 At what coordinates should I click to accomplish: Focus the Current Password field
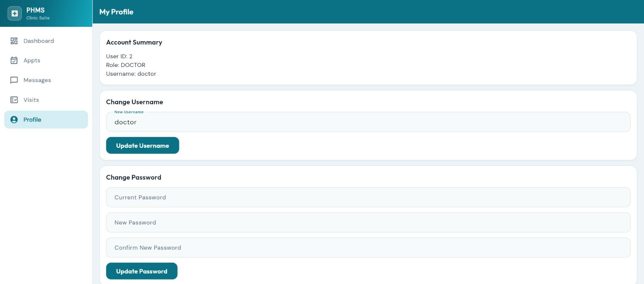click(x=368, y=197)
